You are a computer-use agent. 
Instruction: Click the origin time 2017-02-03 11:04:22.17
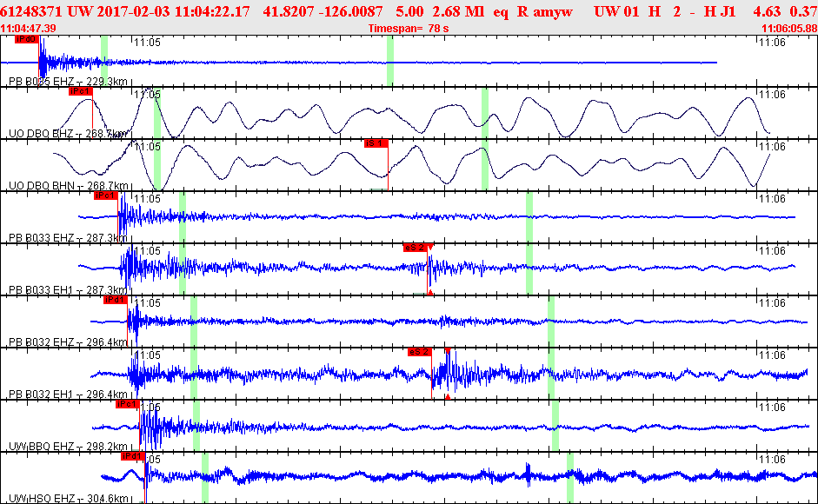click(x=173, y=11)
